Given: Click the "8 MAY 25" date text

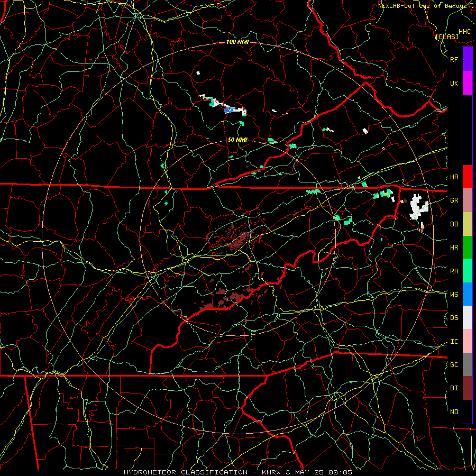Looking at the screenshot, I should (x=305, y=472).
